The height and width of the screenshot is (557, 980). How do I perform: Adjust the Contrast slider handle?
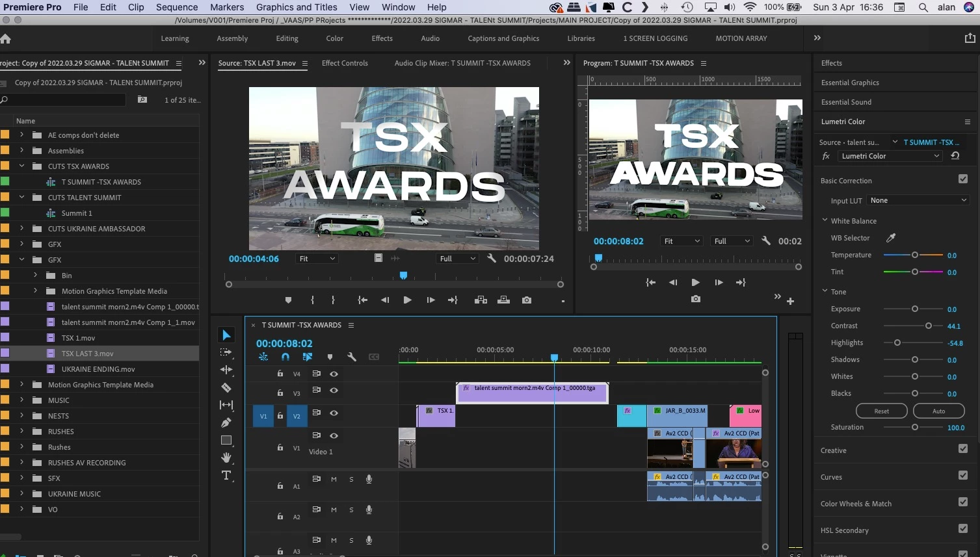[x=929, y=326]
